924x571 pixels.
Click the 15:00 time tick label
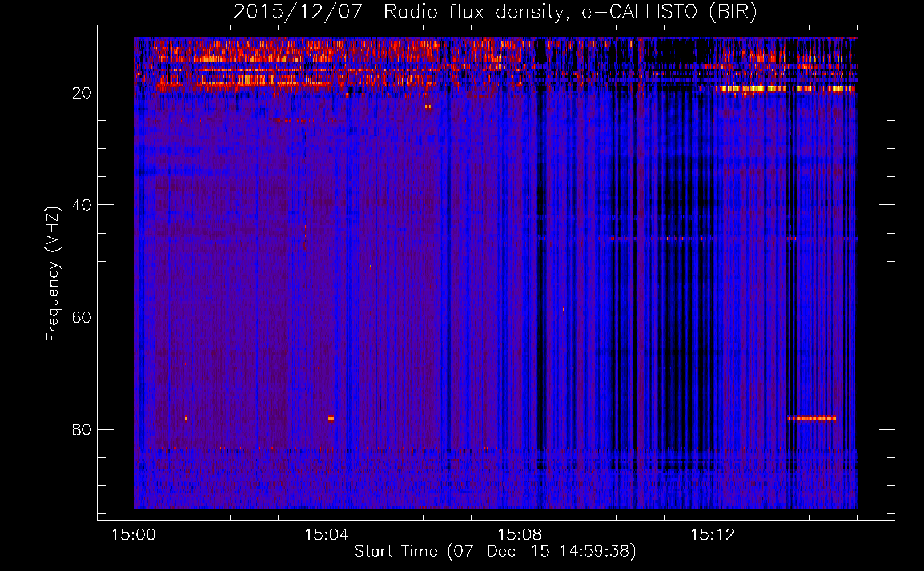click(134, 535)
